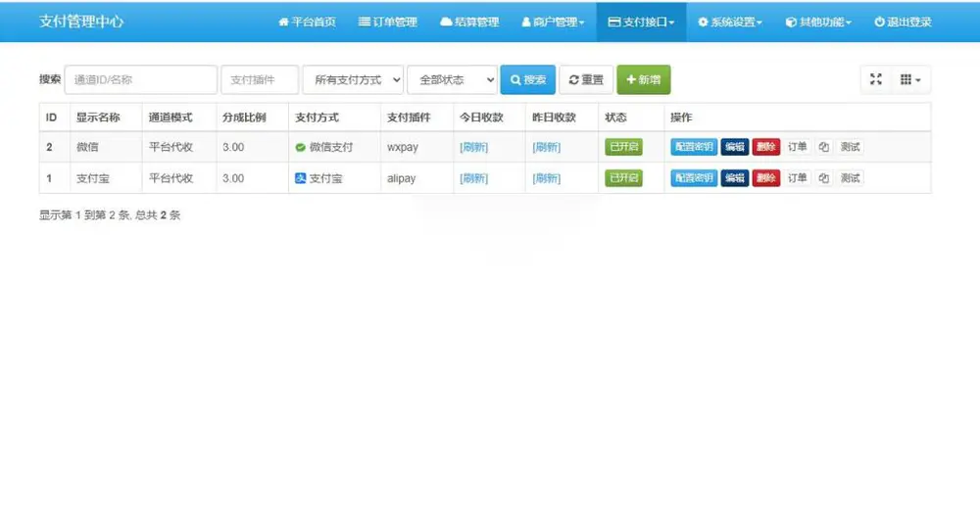Click 配置密钥 for the 微信 row
980x515 pixels.
(694, 147)
